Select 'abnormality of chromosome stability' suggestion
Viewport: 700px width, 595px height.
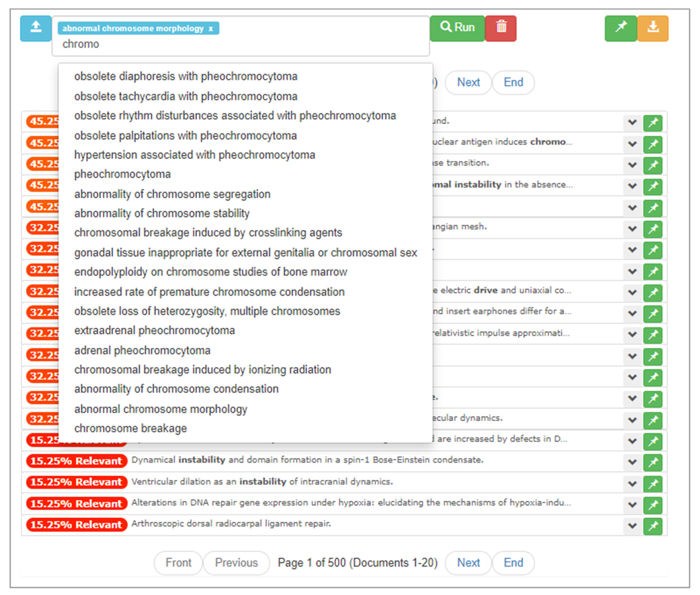click(162, 213)
